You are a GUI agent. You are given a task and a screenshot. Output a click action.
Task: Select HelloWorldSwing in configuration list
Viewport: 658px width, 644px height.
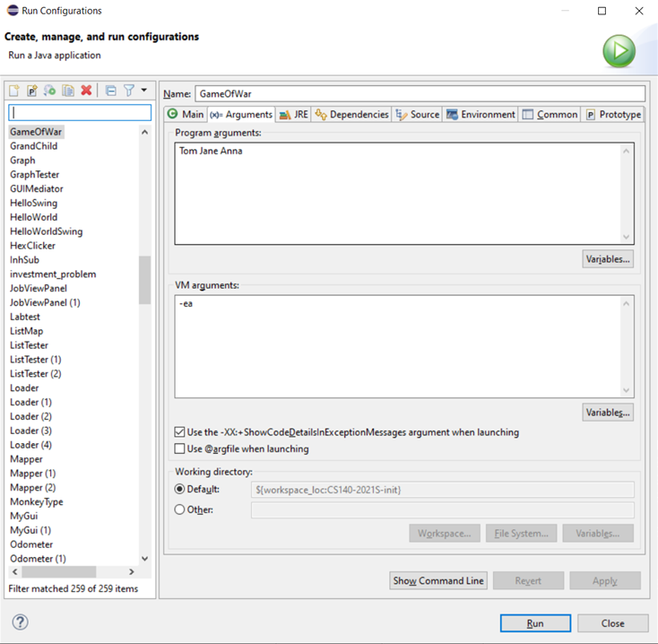(x=46, y=231)
